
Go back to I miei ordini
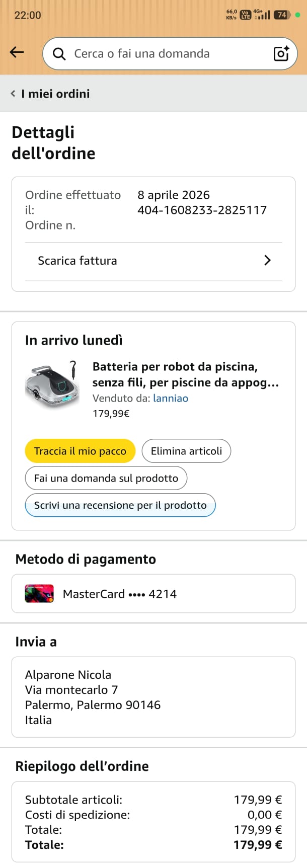(55, 94)
